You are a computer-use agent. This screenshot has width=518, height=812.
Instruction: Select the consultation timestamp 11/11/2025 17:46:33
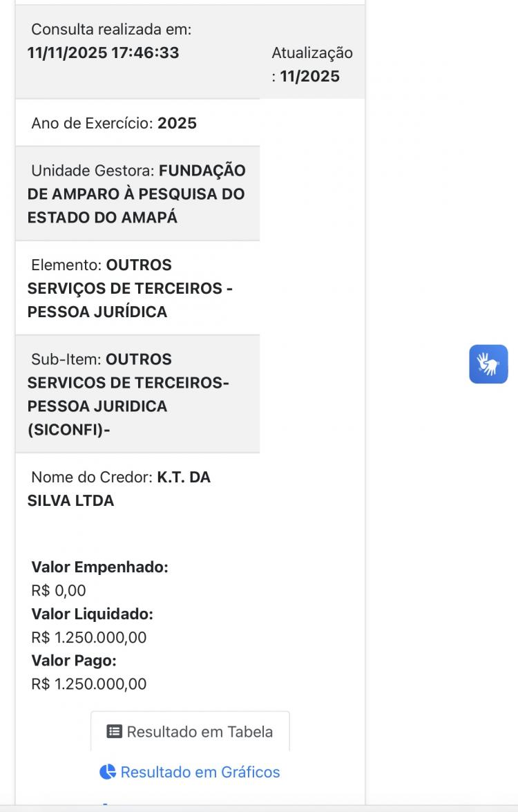click(x=103, y=53)
